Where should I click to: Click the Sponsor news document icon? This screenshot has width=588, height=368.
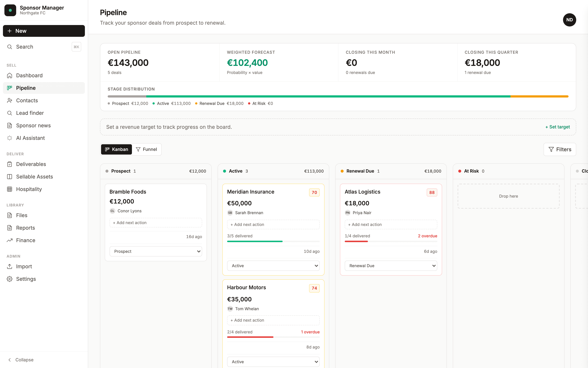pyautogui.click(x=10, y=126)
